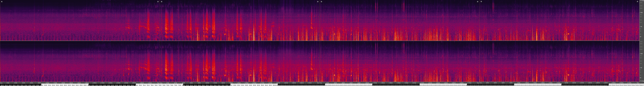This screenshot has width=644, height=86.
Task: Select the second clip's fade-out handle
Action: coord(318,2)
